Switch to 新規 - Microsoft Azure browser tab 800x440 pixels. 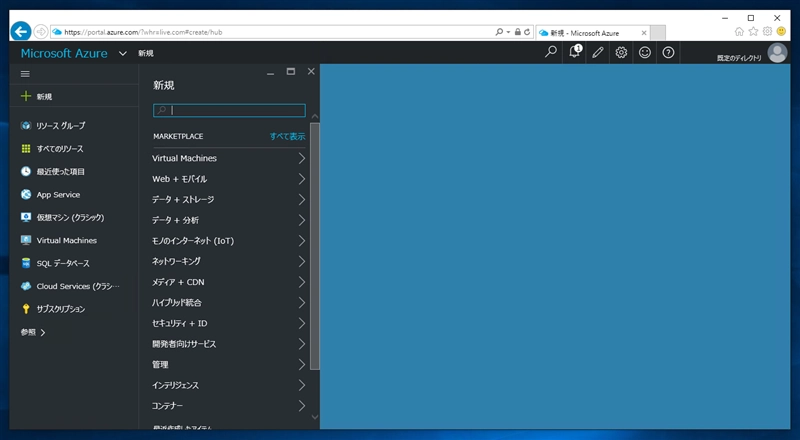(593, 33)
